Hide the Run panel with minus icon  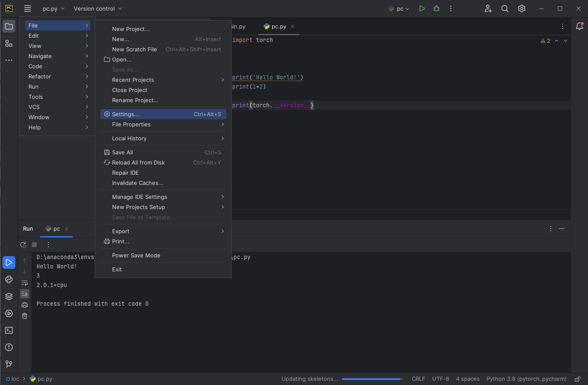point(562,229)
